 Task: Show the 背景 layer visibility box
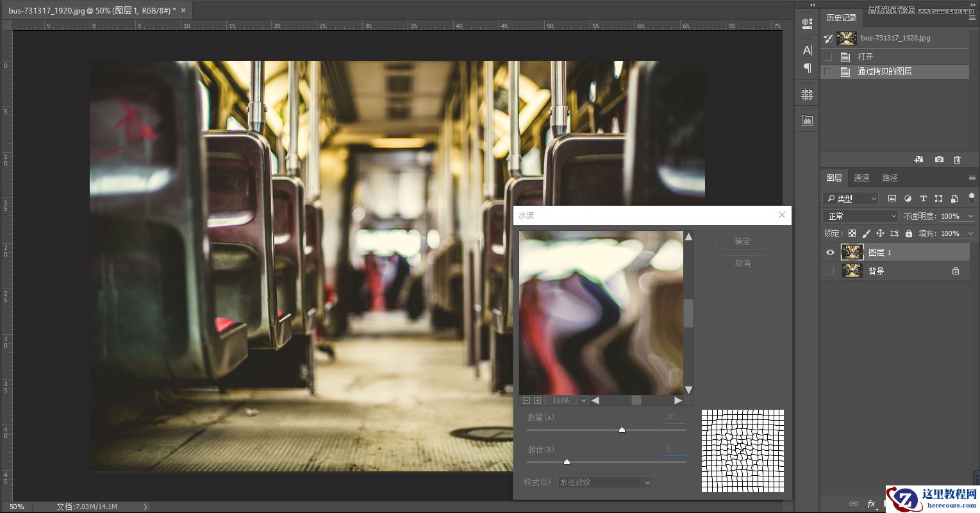tap(830, 271)
